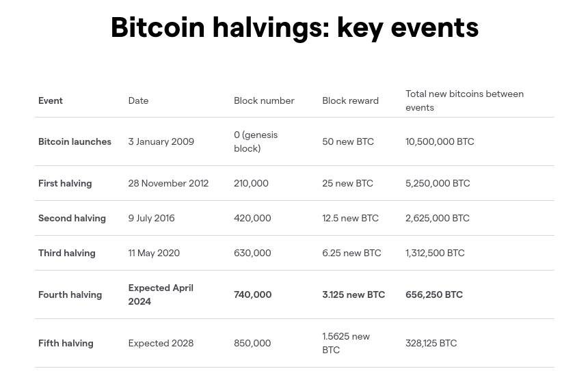Select the Block number column header
Viewport: 588px width, 371px height.
pyautogui.click(x=264, y=101)
